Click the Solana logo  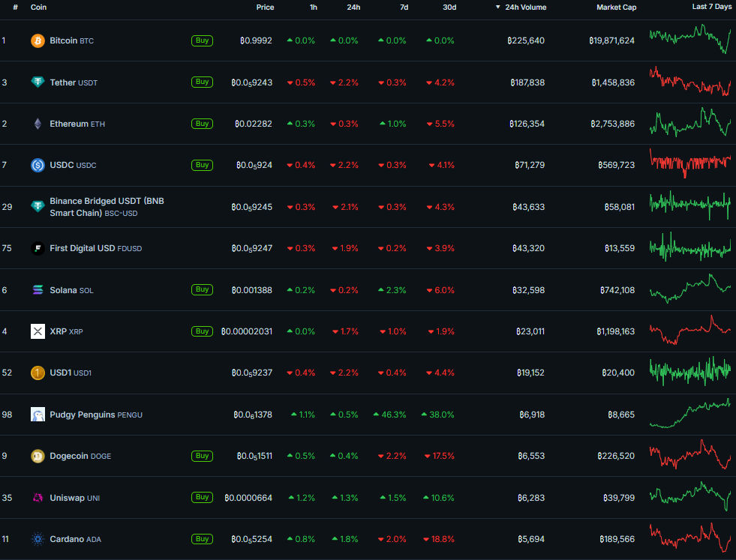pos(38,290)
